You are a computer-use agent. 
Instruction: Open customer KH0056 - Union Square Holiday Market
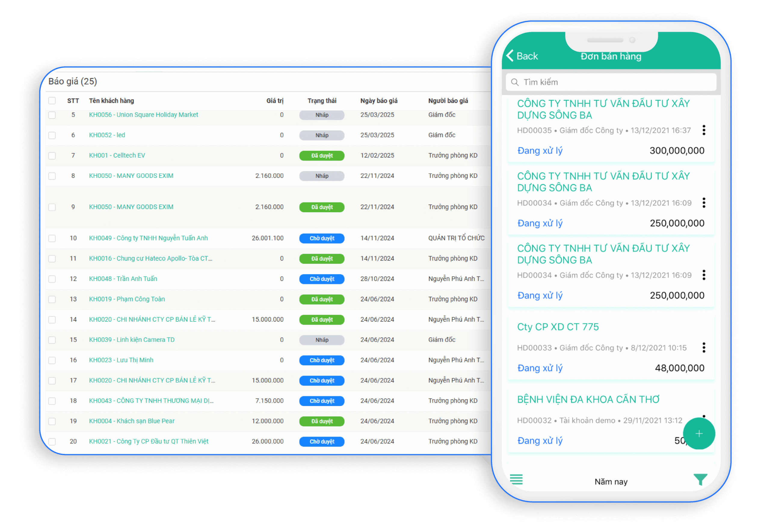(x=143, y=115)
